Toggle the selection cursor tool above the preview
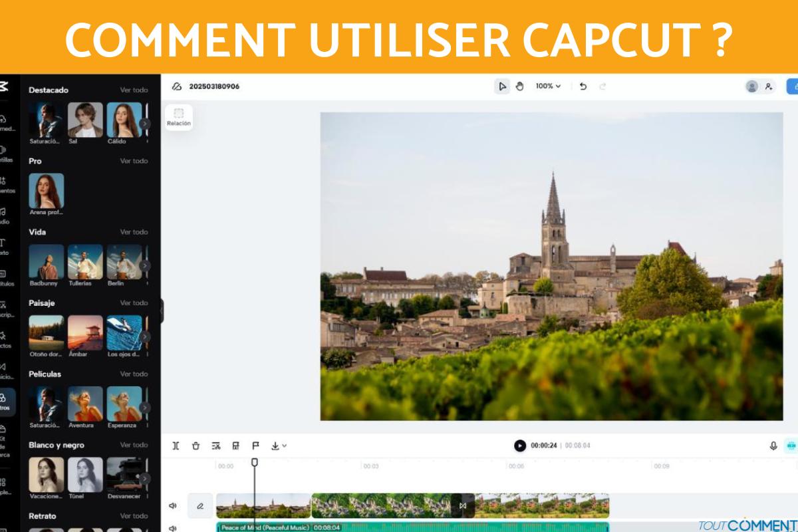This screenshot has height=532, width=798. click(x=503, y=86)
